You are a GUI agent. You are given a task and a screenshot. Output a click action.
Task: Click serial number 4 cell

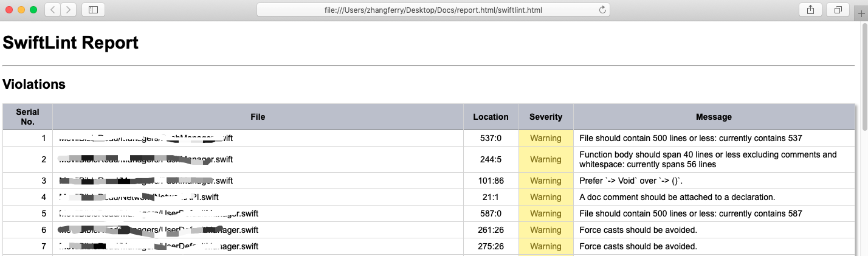(x=28, y=197)
